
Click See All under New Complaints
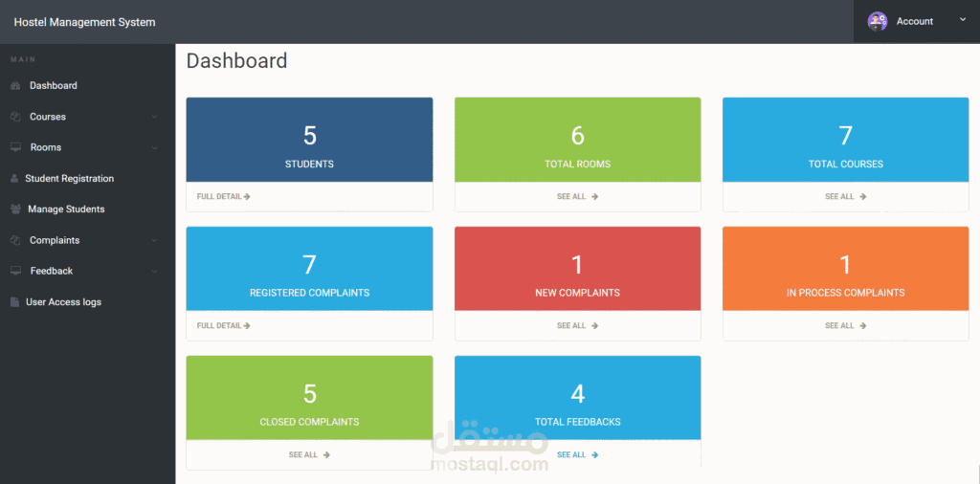(571, 325)
